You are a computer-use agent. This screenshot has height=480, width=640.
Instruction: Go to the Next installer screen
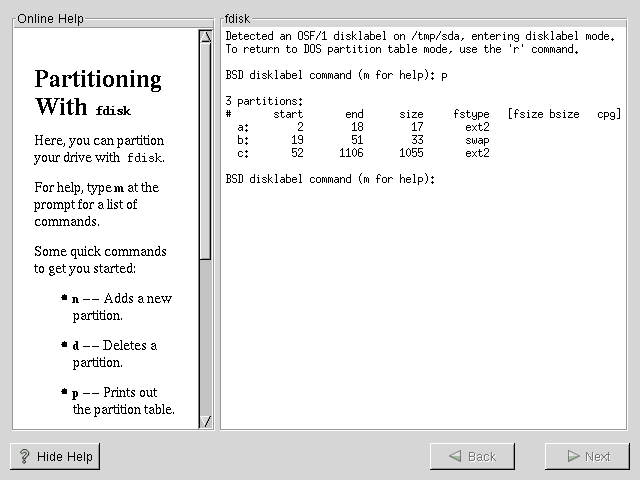[587, 456]
